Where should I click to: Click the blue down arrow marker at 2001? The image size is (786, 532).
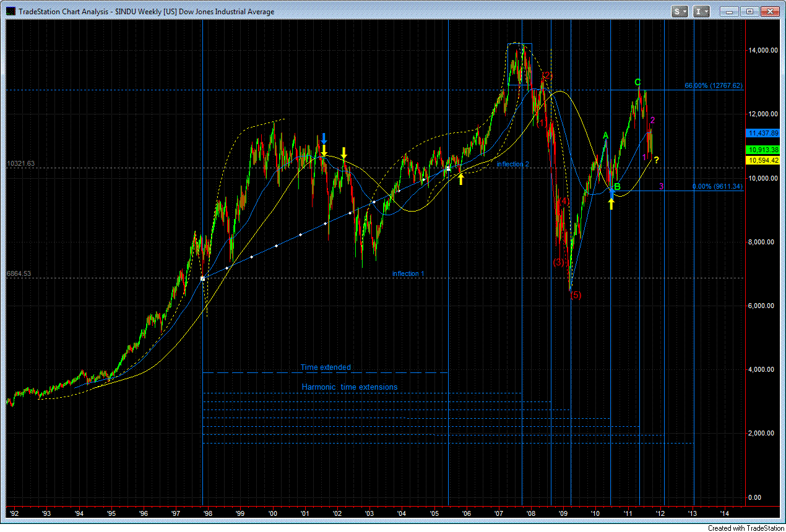[324, 138]
